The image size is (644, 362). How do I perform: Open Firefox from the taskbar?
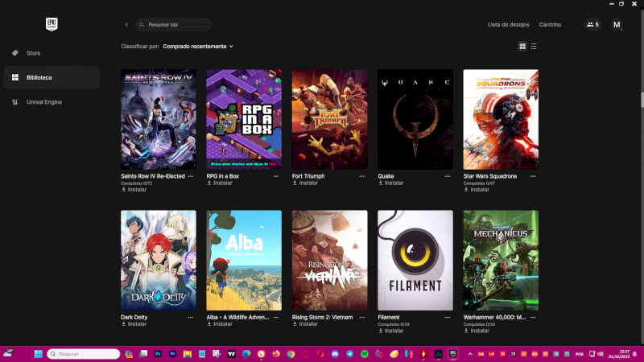pos(276,354)
